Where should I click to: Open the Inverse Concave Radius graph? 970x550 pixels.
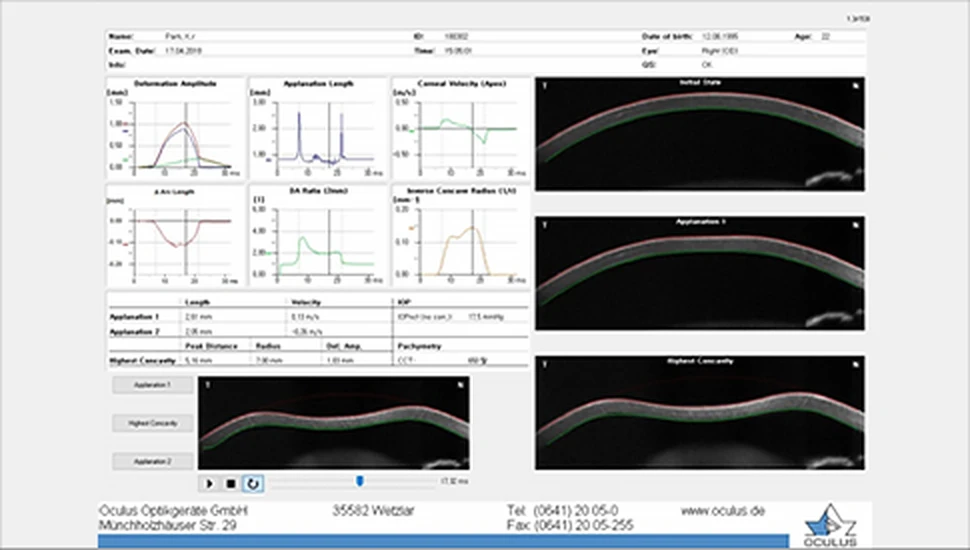[x=461, y=236]
